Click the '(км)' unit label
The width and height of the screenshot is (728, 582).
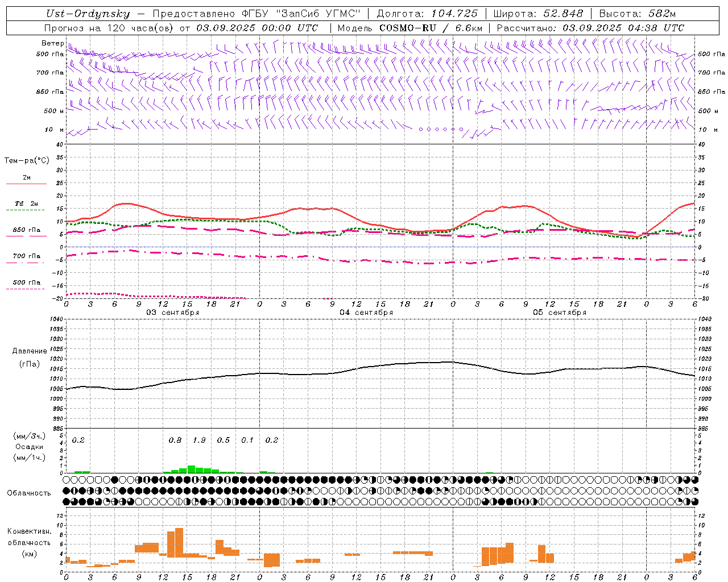coord(29,554)
